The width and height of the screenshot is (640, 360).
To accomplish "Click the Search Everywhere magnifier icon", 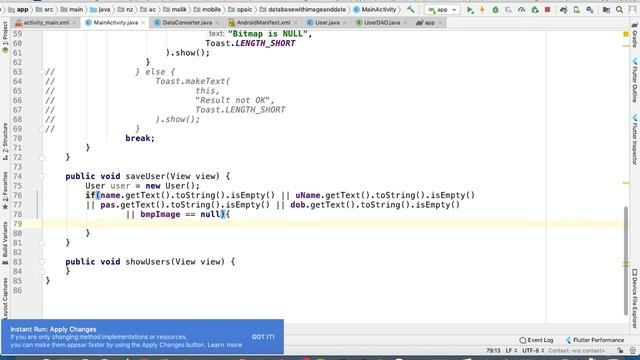I will click(x=619, y=9).
